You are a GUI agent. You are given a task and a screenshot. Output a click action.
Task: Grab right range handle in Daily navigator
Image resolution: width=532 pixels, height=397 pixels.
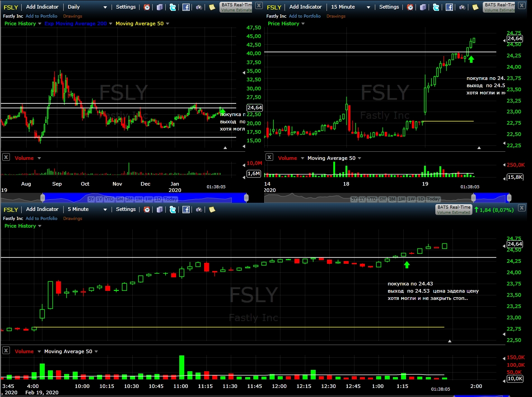tap(246, 197)
